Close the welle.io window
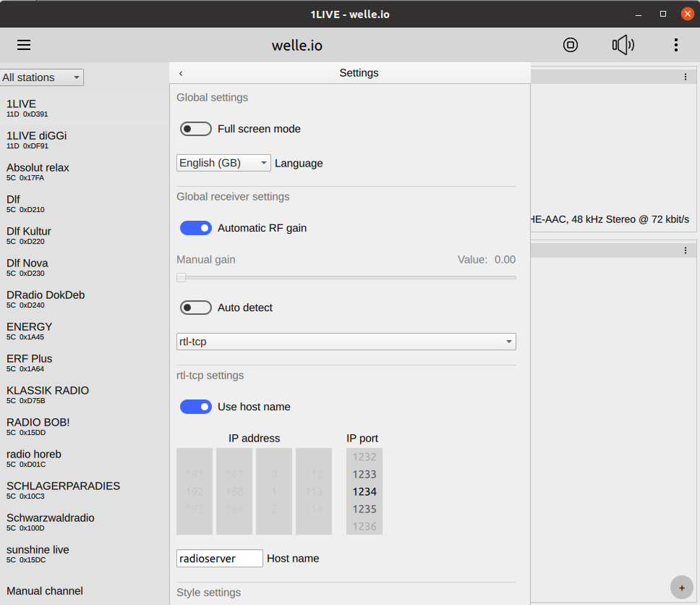 tap(688, 14)
